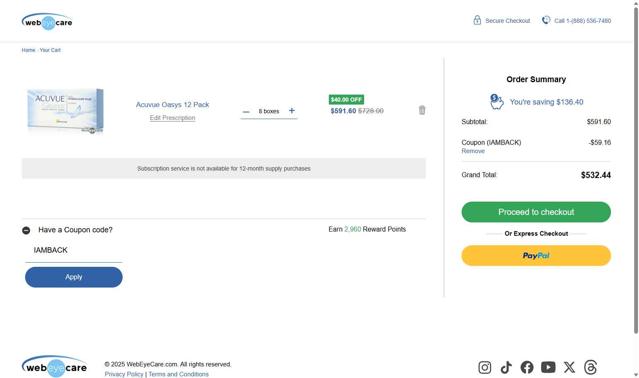Open the Acuvue Oasys 12 Pack link
The image size is (639, 378).
172,105
